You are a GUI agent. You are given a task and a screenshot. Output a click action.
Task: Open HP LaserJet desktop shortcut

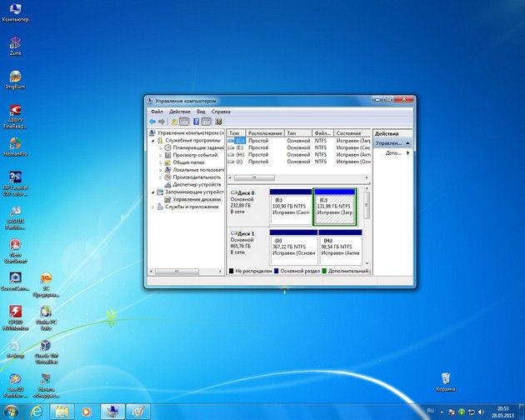coord(15,183)
